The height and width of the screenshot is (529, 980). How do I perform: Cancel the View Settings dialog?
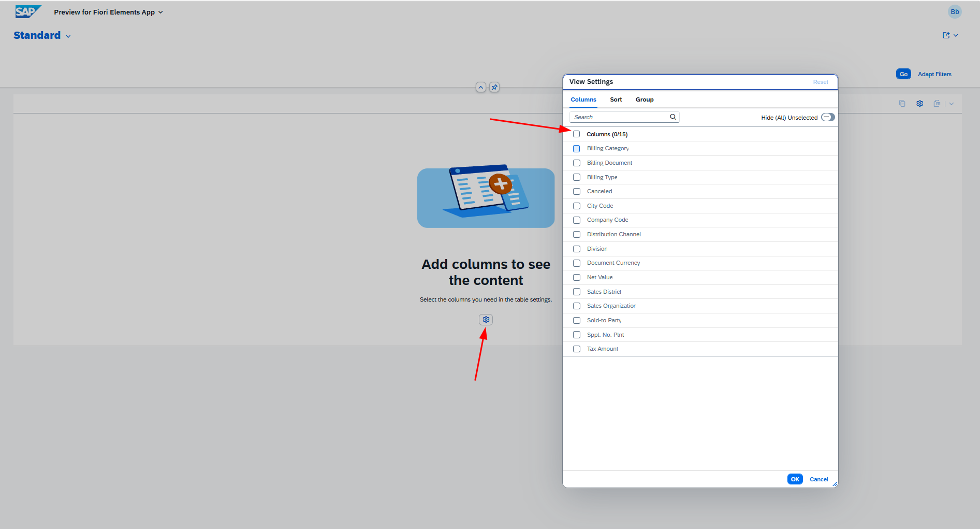[x=818, y=479]
